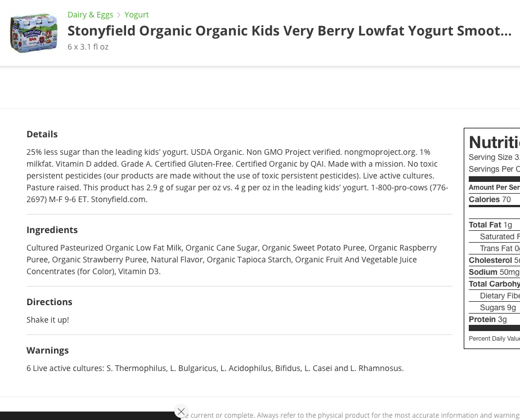Click the Directions section heading
This screenshot has width=520, height=420.
click(50, 302)
